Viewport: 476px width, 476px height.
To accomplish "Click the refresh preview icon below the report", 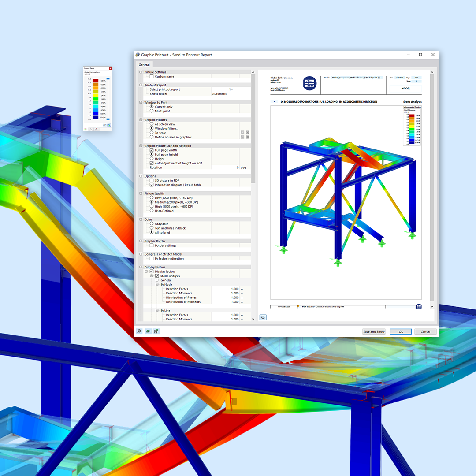I will 263,318.
